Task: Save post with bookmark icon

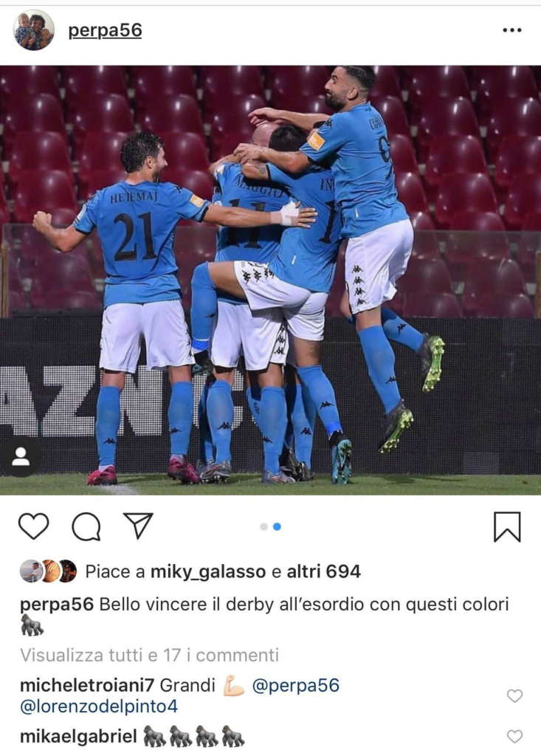Action: 507,527
